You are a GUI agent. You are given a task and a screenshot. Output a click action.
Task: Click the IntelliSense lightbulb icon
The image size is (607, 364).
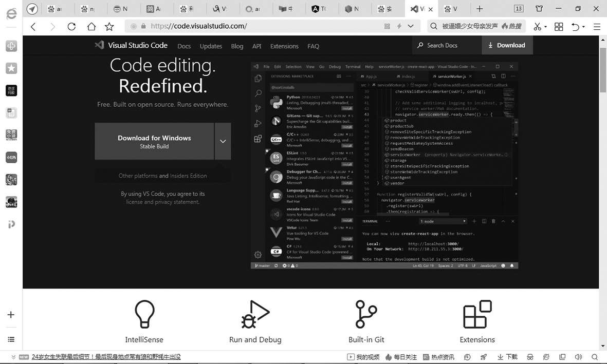[x=144, y=314]
